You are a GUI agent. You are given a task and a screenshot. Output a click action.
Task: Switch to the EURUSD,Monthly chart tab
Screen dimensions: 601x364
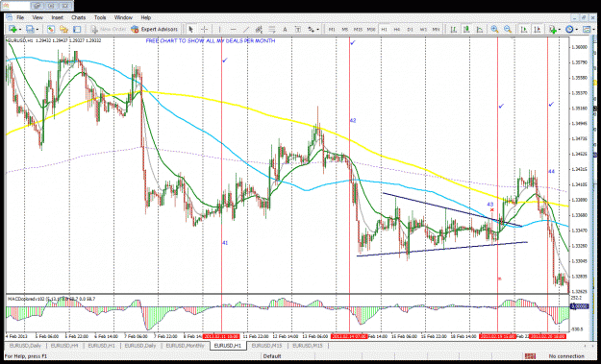tap(186, 346)
